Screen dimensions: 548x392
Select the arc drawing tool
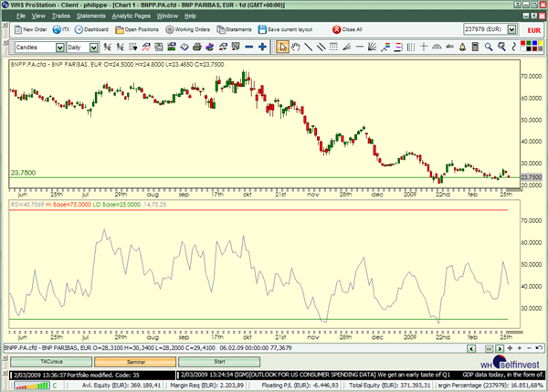coord(437,47)
